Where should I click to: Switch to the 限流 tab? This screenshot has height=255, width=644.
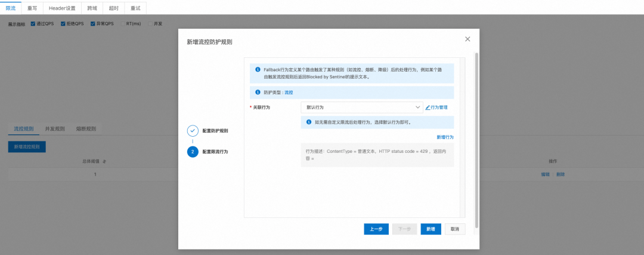(11, 8)
